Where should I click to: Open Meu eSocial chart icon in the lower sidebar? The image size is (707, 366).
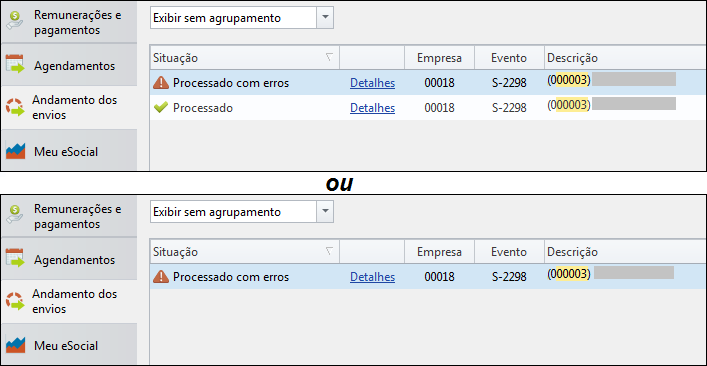16,345
